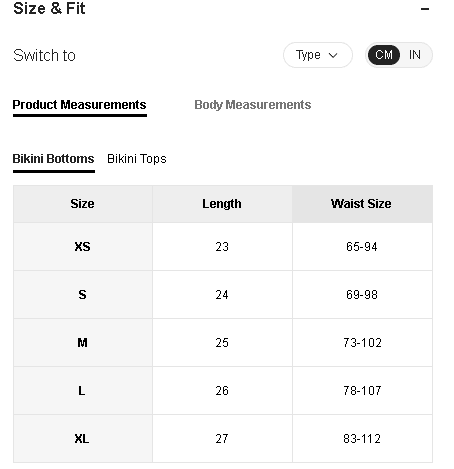Select the Bikini Bottoms sub-tab
454x469 pixels.
(x=54, y=159)
